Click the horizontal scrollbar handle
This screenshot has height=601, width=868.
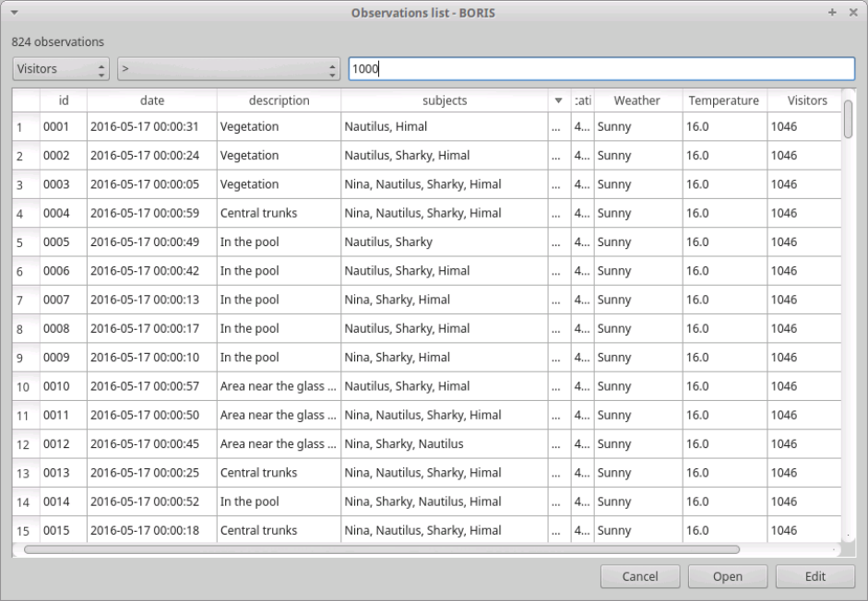(x=382, y=549)
